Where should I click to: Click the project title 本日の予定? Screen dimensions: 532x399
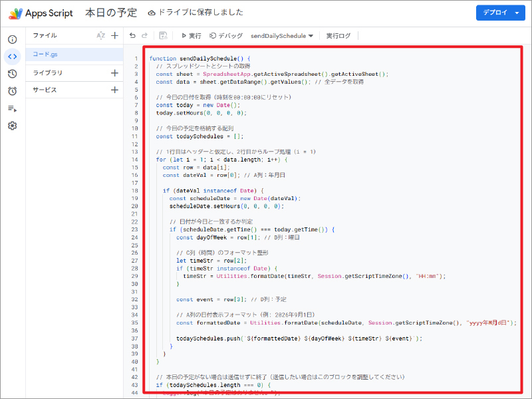click(111, 13)
